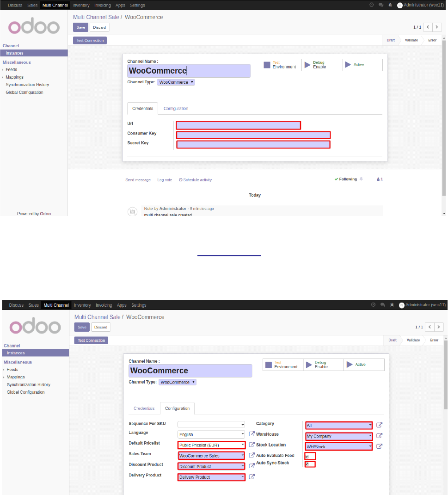Click the vertical scrollbar in Configuration view
This screenshot has height=495, width=448.
coord(446,374)
